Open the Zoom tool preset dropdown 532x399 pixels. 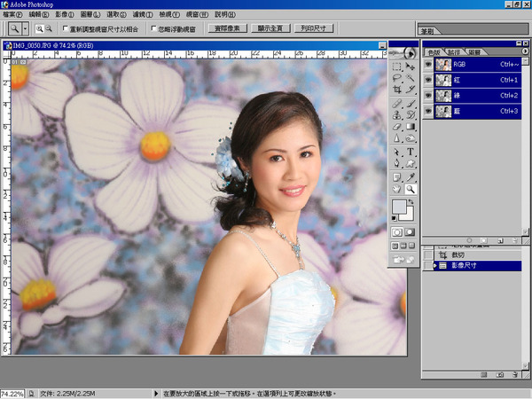(x=26, y=28)
